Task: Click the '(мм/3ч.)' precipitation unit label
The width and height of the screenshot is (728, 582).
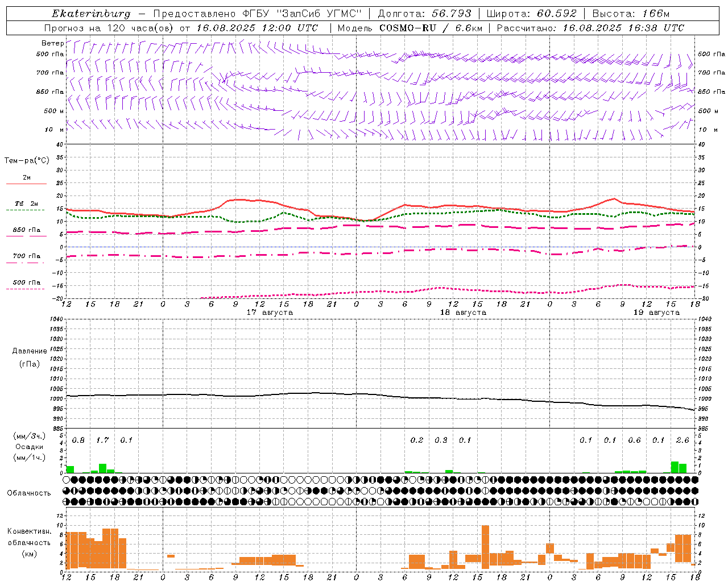Action: pos(30,436)
